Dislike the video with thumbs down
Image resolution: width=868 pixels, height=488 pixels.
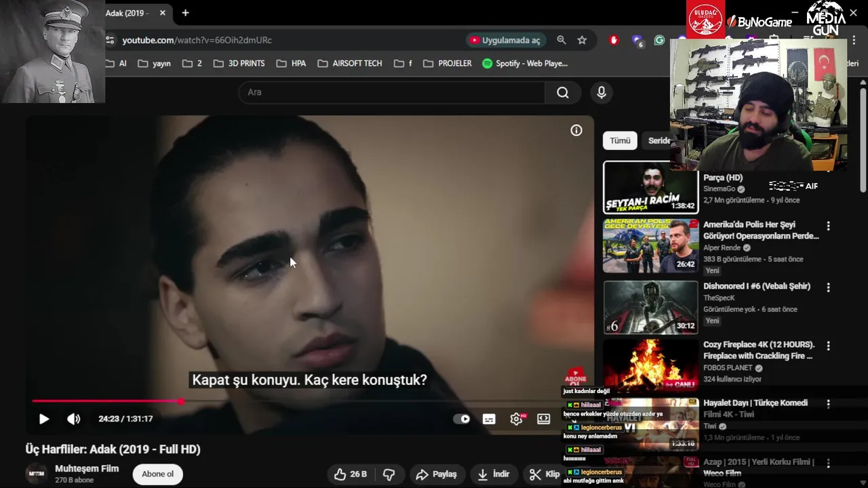[389, 474]
